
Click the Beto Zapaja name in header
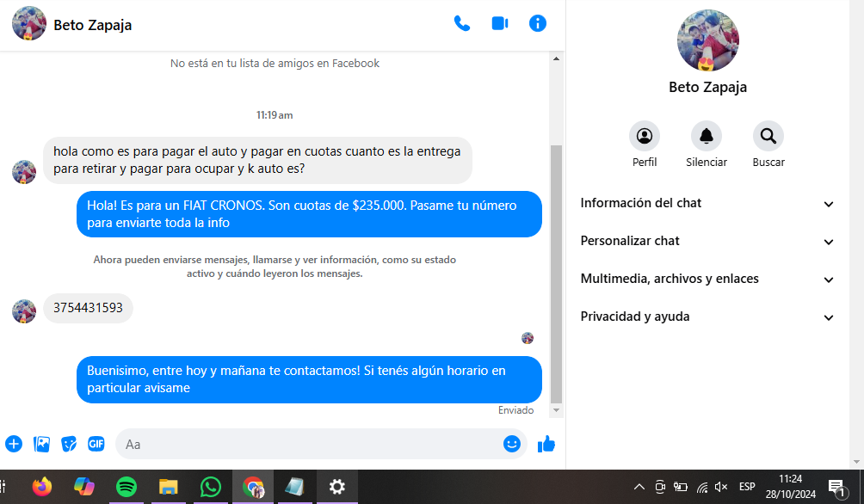coord(93,25)
